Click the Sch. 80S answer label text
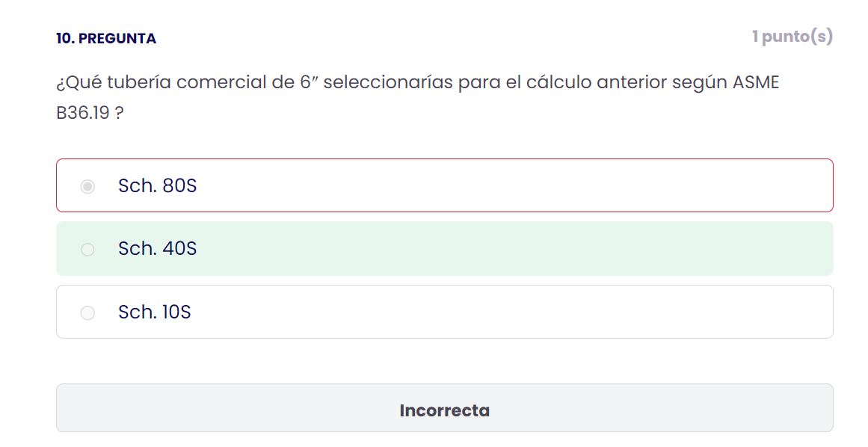Viewport: 868px width, 447px height. (x=157, y=186)
